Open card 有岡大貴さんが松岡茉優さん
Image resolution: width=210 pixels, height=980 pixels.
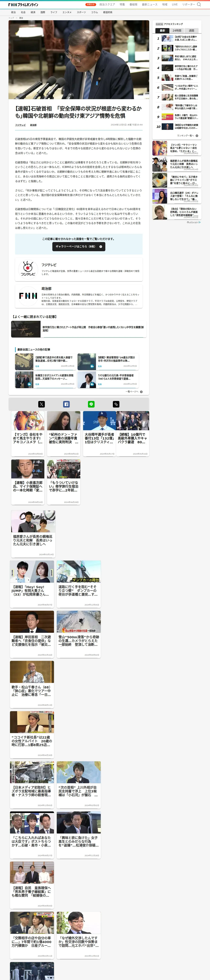(32, 584)
